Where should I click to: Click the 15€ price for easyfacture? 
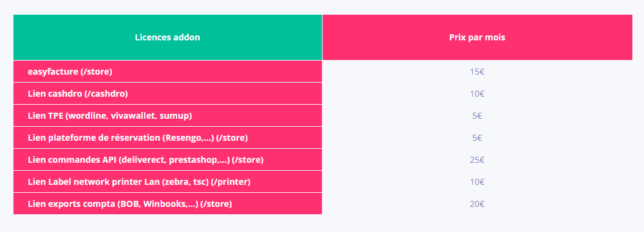tap(477, 72)
